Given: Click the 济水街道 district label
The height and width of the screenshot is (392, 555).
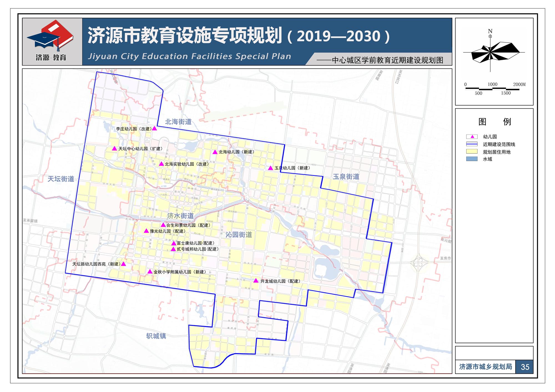Looking at the screenshot, I should coord(180,216).
